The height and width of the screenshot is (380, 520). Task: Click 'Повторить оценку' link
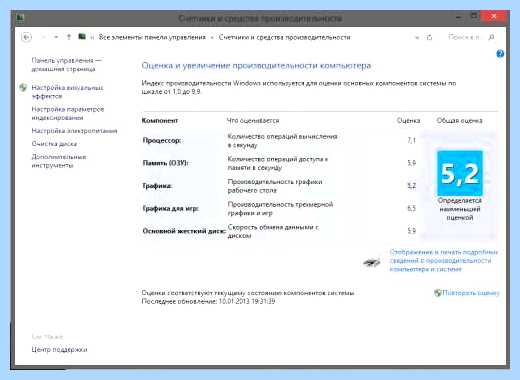tap(471, 293)
